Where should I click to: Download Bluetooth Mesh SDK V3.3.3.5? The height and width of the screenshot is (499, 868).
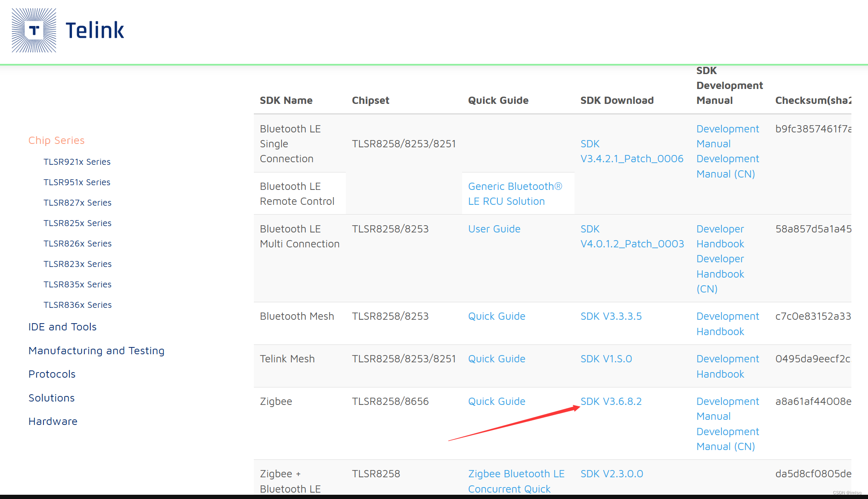click(x=611, y=316)
